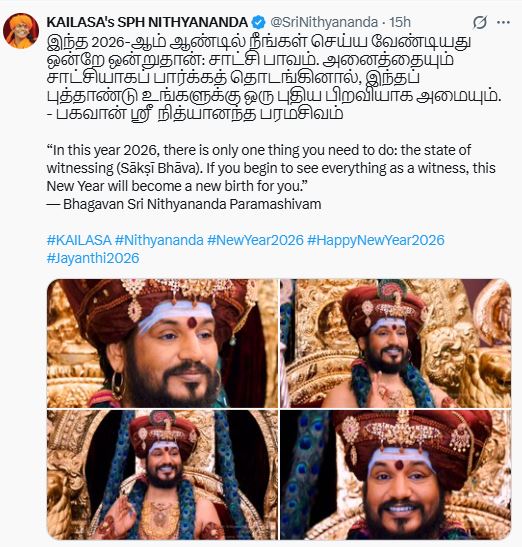This screenshot has height=547, width=522.
Task: Open the #KAILASA hashtag
Action: coord(79,240)
